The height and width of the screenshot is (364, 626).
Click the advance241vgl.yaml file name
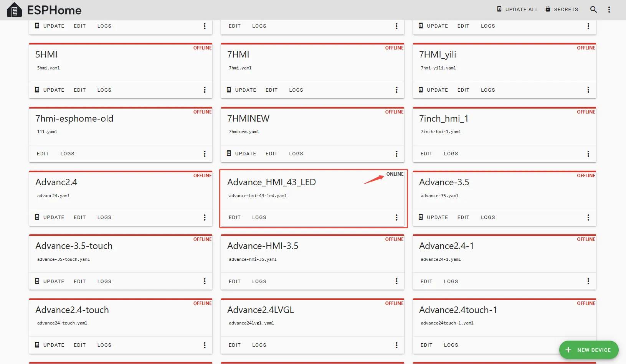pos(251,323)
